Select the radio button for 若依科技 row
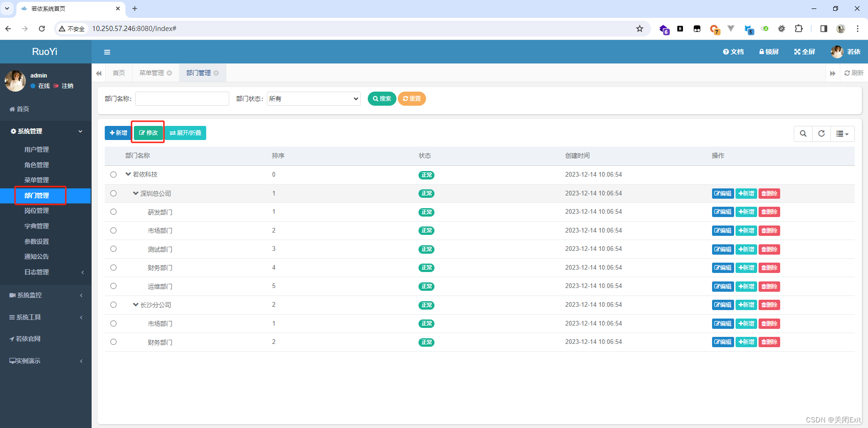Viewport: 868px width, 428px height. click(113, 174)
